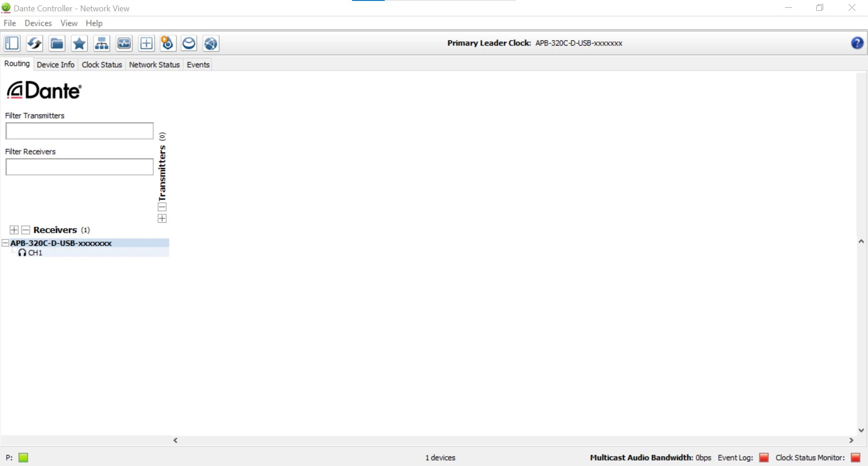Open the blue Help question mark
Viewport: 868px width, 466px height.
click(x=857, y=43)
